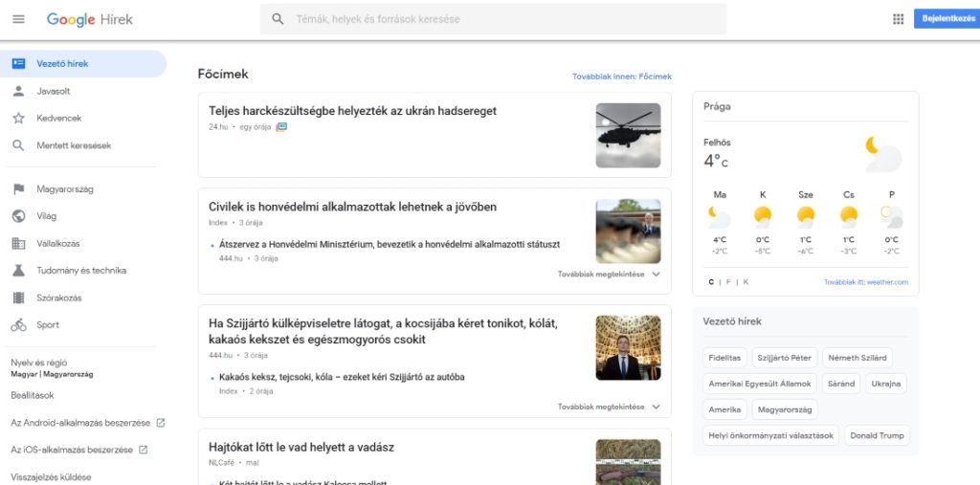The image size is (980, 485).
Task: Click the Bejelentkezés sign-in button
Action: click(948, 19)
